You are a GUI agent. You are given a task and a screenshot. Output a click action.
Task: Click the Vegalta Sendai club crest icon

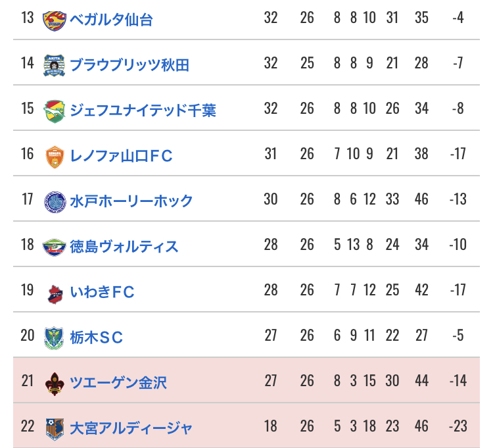[55, 20]
